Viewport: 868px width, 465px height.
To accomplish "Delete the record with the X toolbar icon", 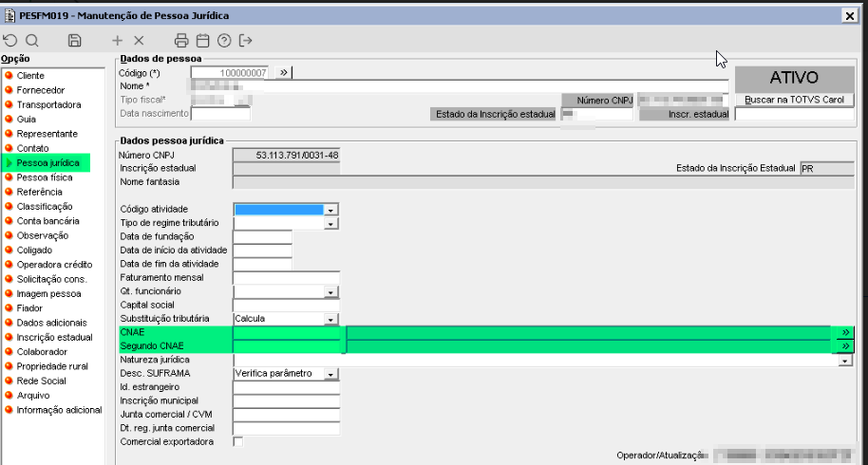I will pyautogui.click(x=139, y=41).
